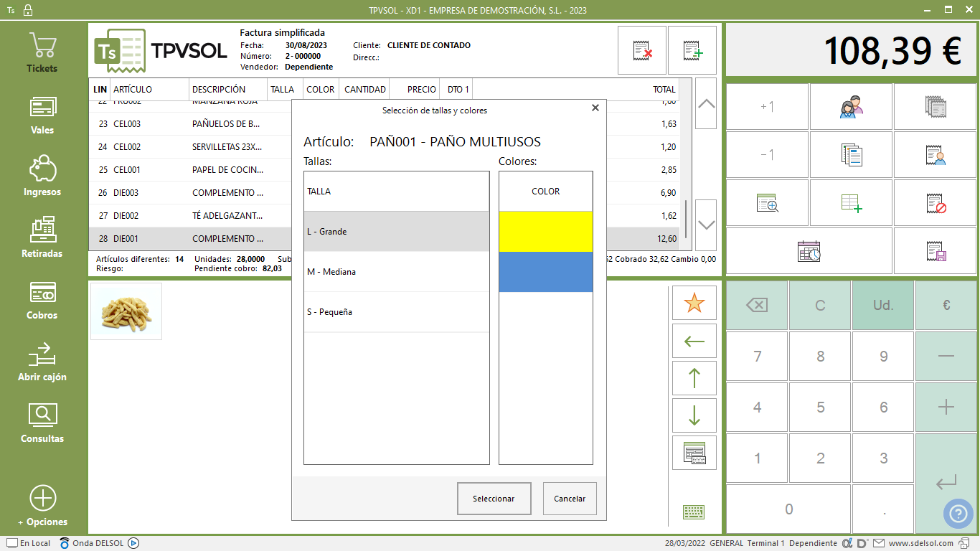Click the favorites star icon
The height and width of the screenshot is (551, 980).
(694, 303)
